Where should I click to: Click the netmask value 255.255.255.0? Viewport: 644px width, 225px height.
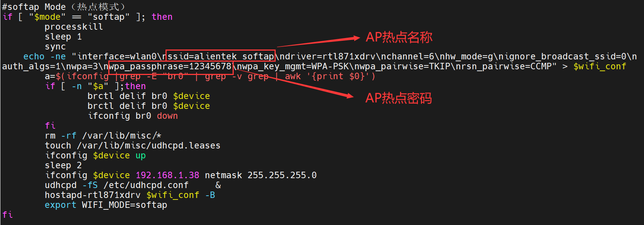click(282, 175)
